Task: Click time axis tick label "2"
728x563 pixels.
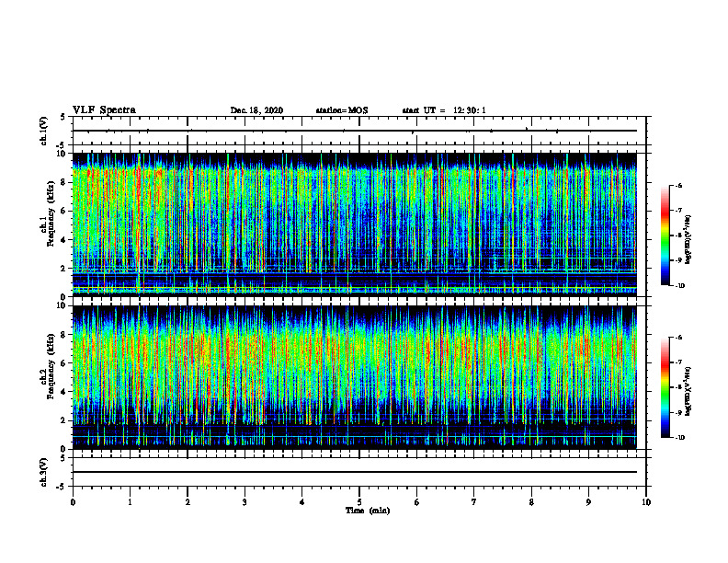Action: coord(188,502)
